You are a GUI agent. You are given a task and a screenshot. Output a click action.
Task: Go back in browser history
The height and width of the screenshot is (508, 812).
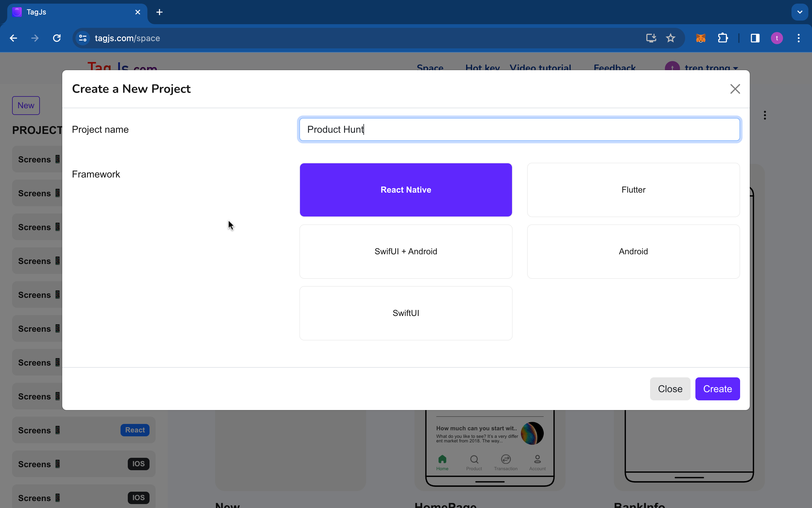[x=13, y=38]
